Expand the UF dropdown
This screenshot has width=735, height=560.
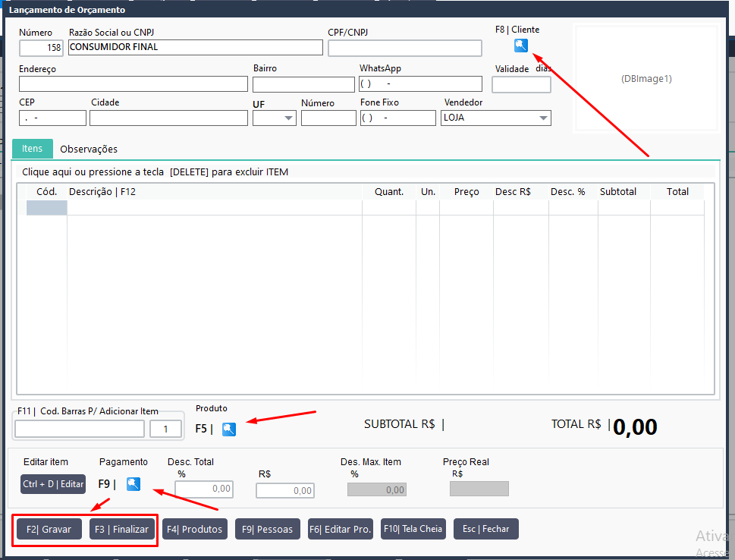275,118
